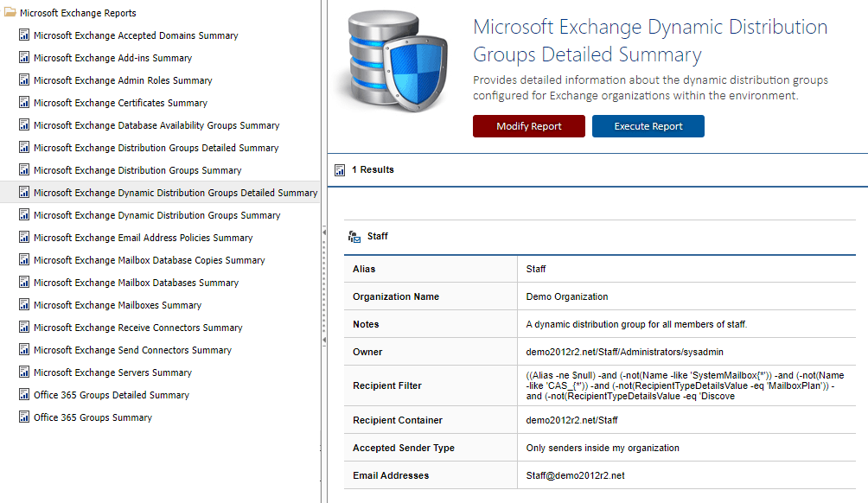Viewport: 868px width, 503px height.
Task: Select Dynamic Distribution Groups Detailed Summary report
Action: coord(176,193)
